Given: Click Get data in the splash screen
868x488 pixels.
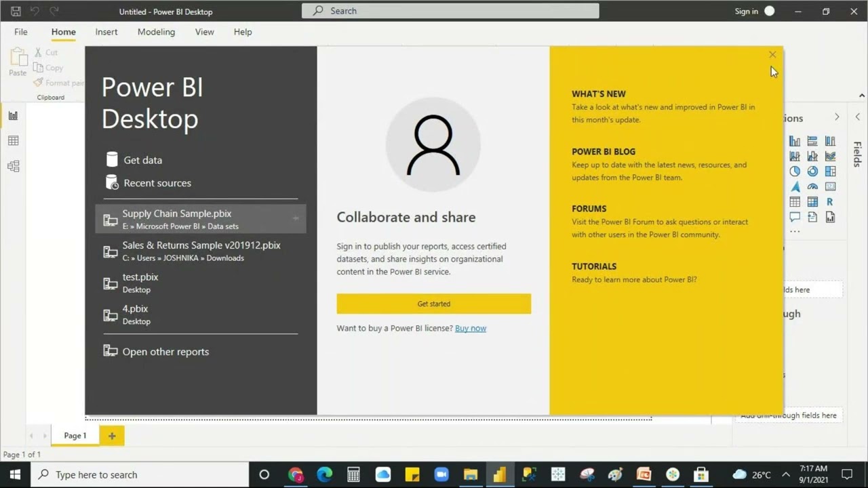Looking at the screenshot, I should [134, 160].
